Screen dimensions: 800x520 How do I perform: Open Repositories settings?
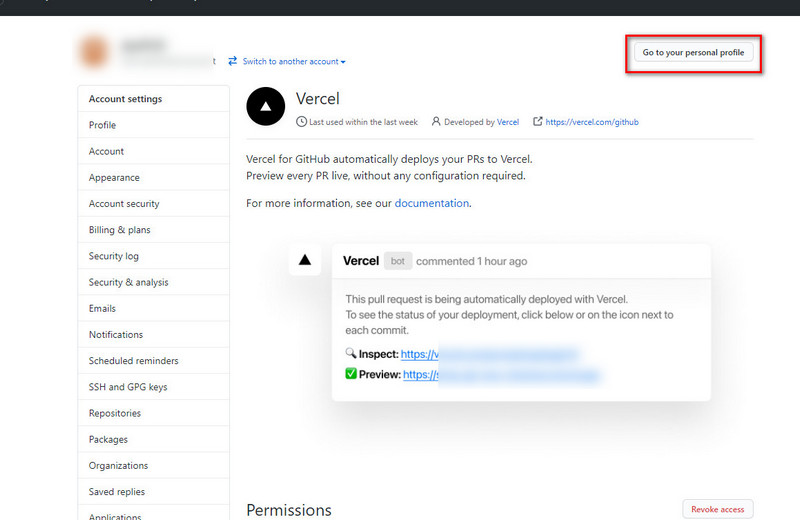point(154,413)
